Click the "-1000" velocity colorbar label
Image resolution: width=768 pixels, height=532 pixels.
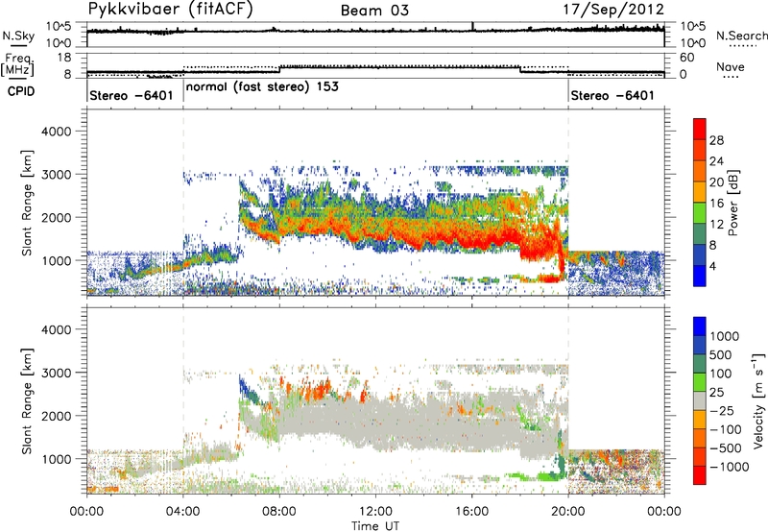[730, 467]
